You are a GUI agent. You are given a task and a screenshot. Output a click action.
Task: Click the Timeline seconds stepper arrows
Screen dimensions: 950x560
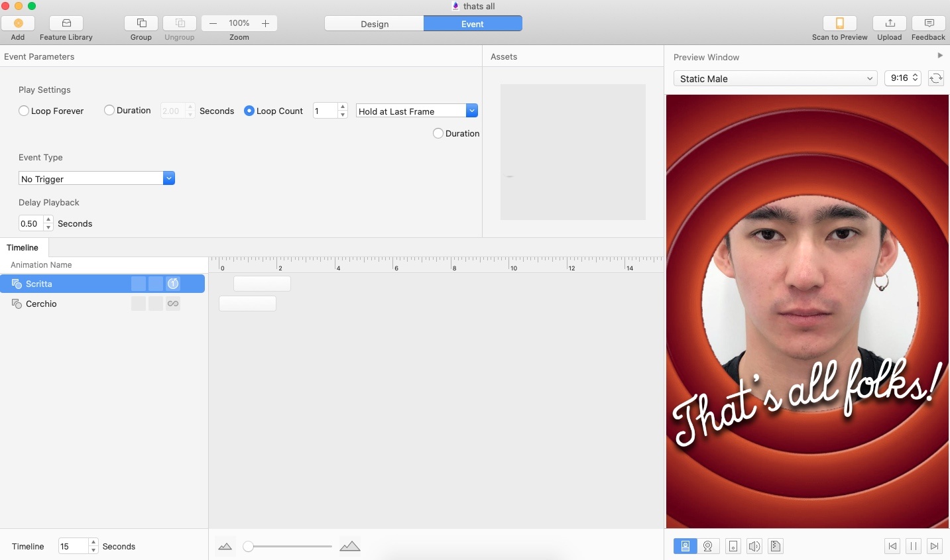[x=93, y=546]
